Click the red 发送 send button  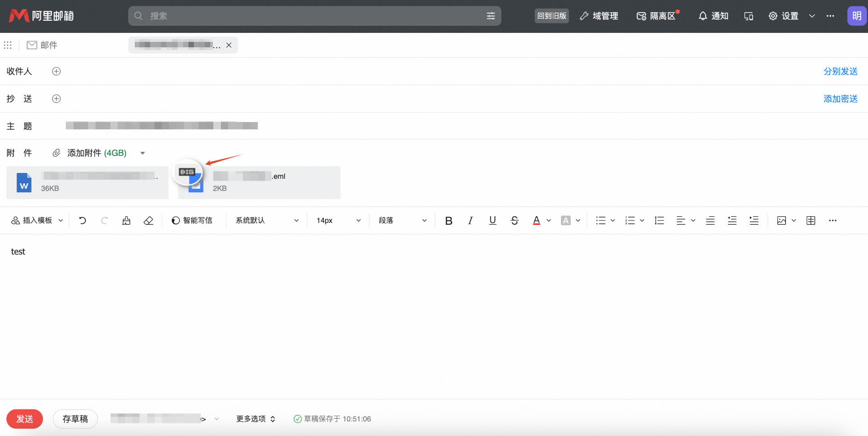pos(25,419)
